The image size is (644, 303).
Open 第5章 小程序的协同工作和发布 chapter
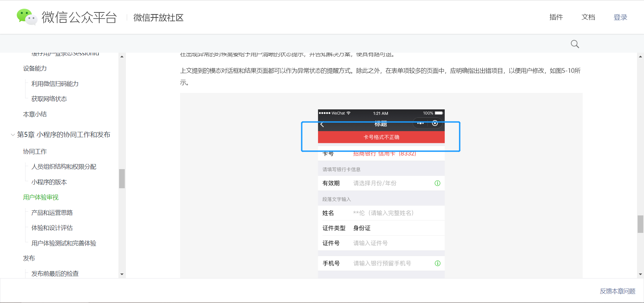[x=64, y=135]
